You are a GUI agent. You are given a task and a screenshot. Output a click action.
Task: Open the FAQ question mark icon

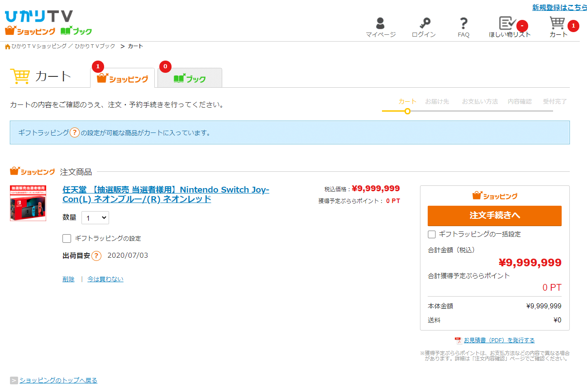463,24
